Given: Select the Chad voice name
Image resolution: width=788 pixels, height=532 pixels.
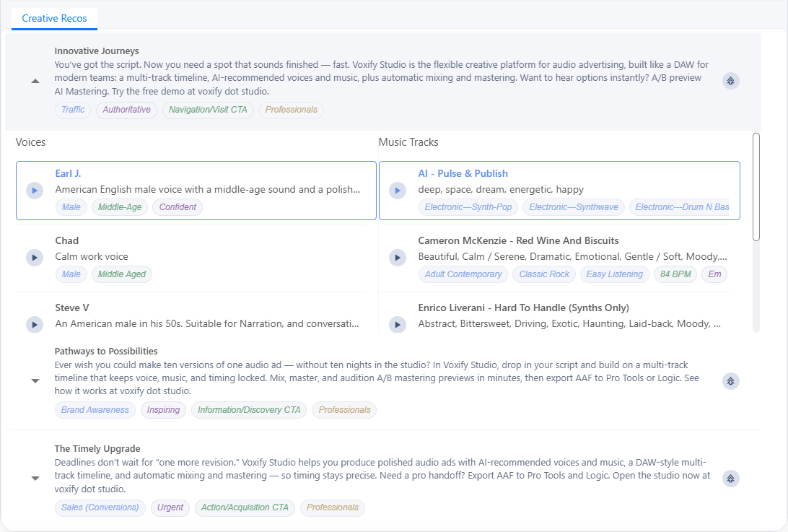Looking at the screenshot, I should [x=67, y=240].
